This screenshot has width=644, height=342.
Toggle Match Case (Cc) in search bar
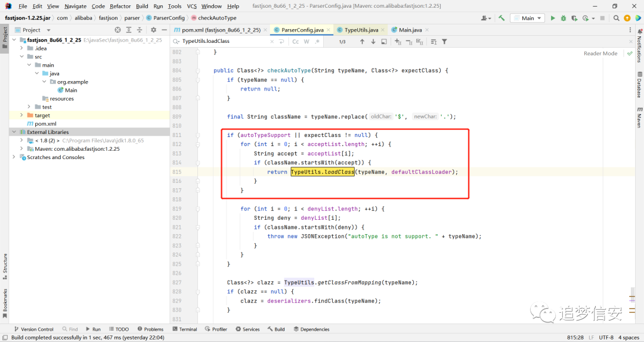tap(296, 42)
